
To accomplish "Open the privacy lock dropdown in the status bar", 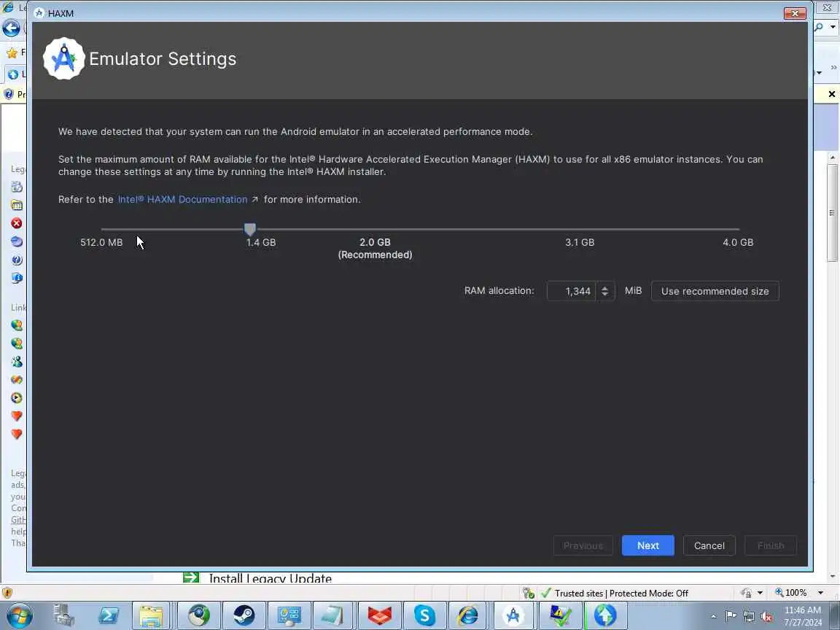I will 760,593.
